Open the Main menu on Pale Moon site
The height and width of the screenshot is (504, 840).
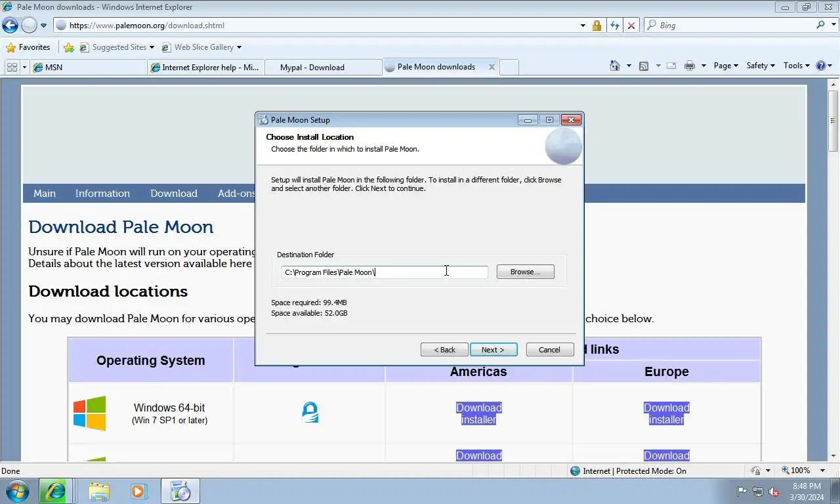pyautogui.click(x=45, y=194)
